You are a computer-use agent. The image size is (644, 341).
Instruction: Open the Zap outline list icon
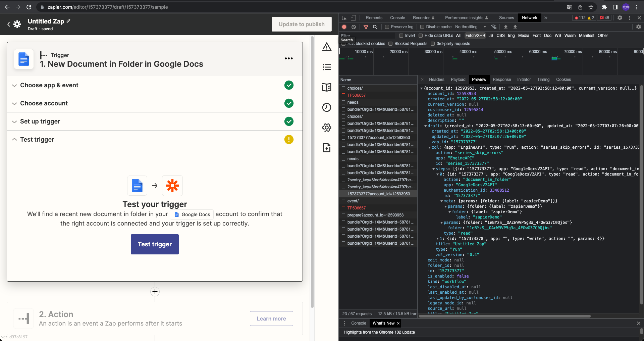[327, 67]
